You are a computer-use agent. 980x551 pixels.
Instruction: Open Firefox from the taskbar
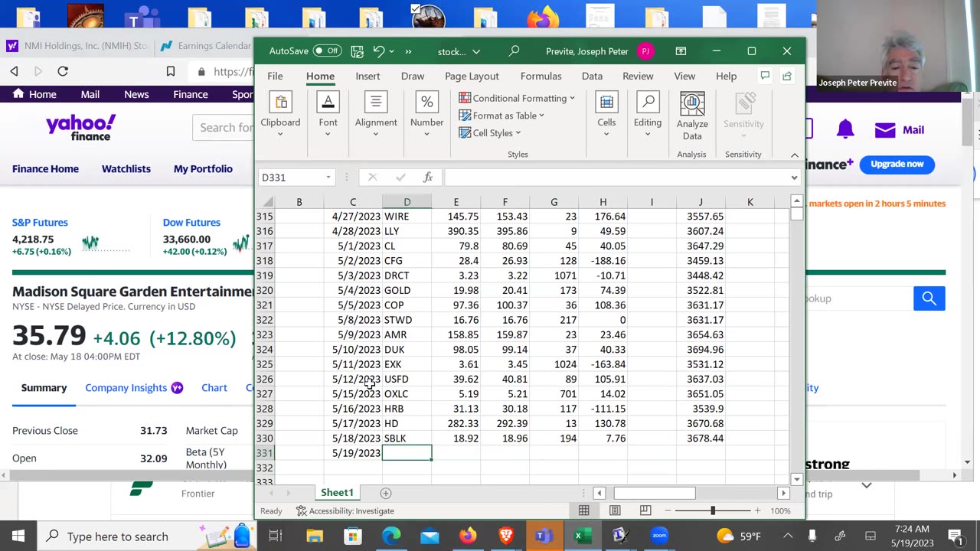tap(467, 536)
